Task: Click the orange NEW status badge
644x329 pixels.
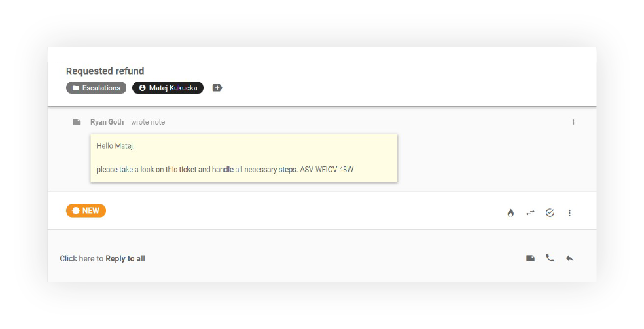Action: (86, 210)
